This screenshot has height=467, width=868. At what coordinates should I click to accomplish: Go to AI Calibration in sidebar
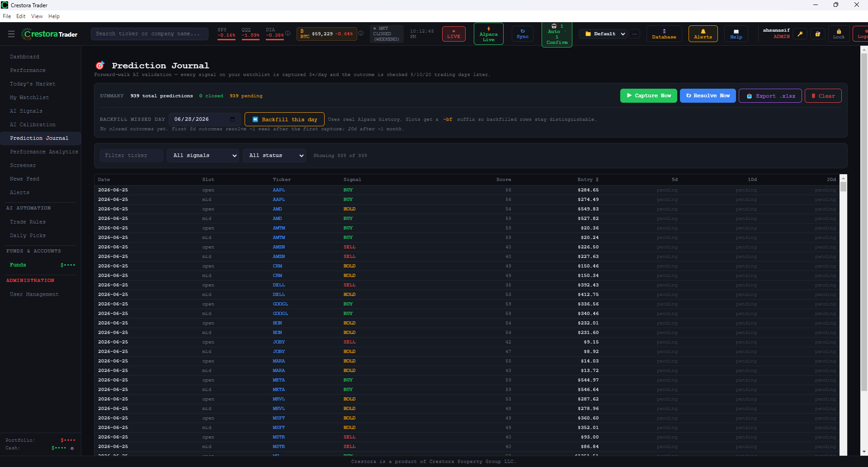[x=33, y=124]
